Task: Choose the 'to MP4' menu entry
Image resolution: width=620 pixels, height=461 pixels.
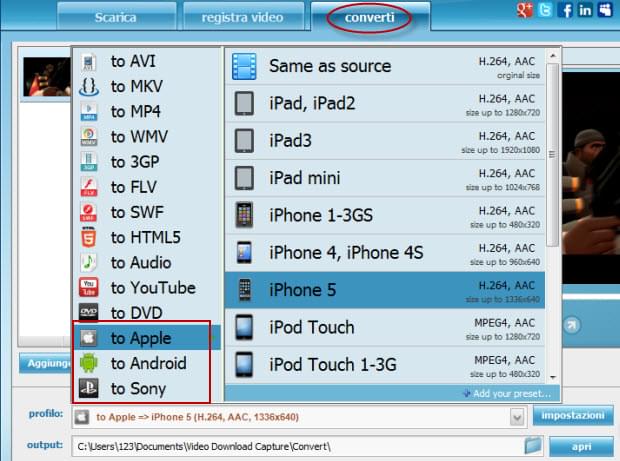Action: click(147, 112)
